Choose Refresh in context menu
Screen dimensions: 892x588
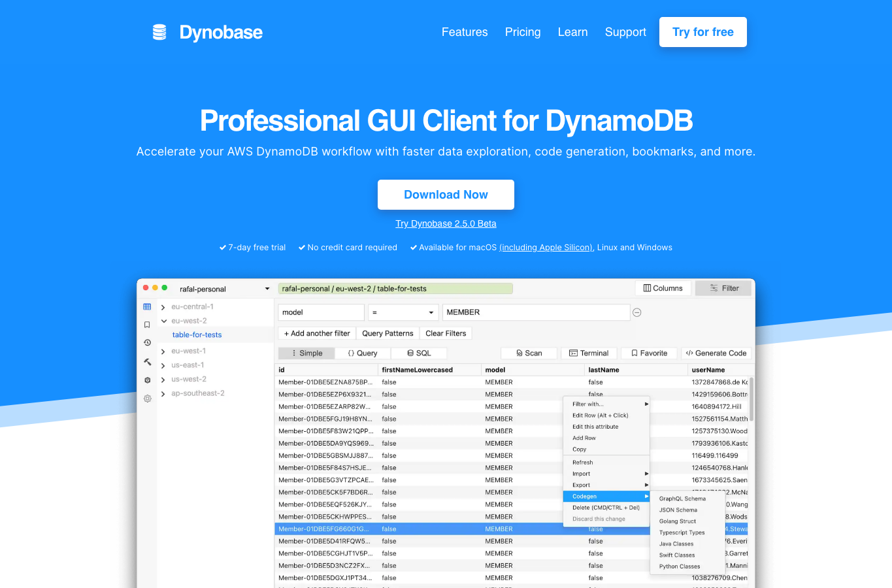coord(606,463)
